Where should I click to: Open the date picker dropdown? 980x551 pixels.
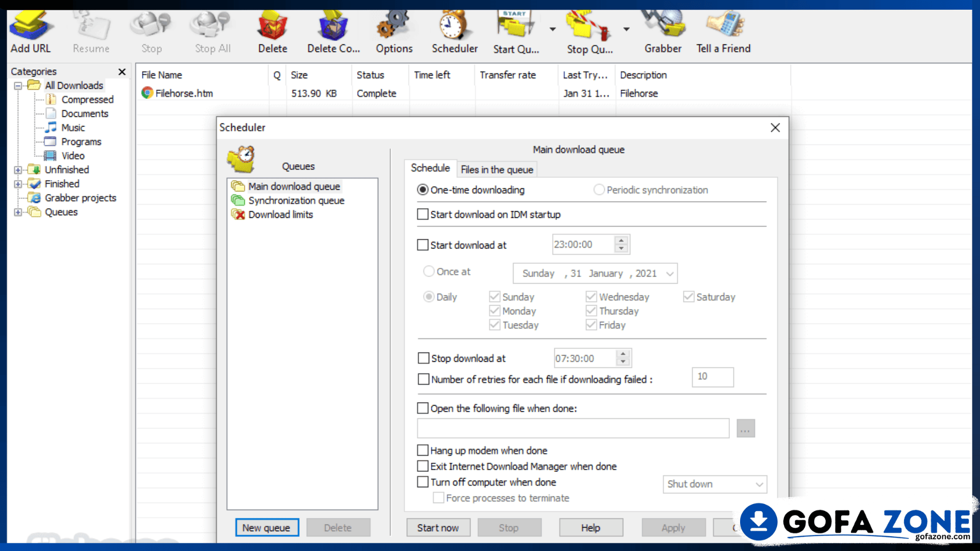point(670,273)
